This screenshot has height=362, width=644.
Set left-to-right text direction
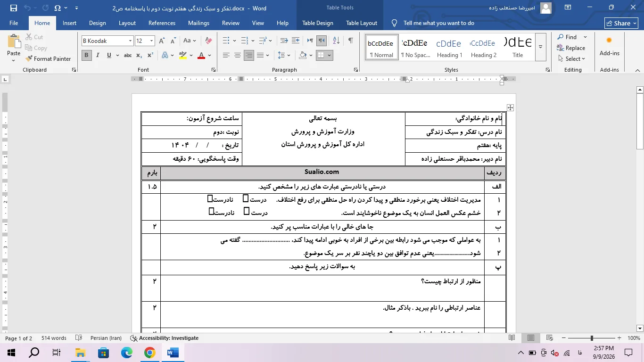click(310, 41)
